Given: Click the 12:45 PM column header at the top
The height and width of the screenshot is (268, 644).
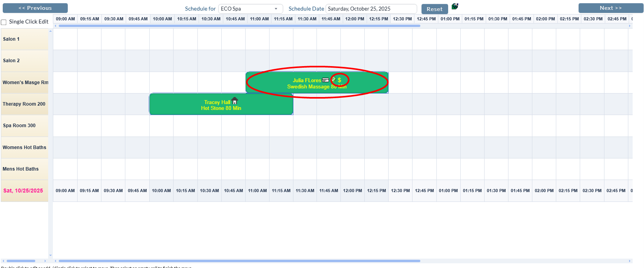Looking at the screenshot, I should coord(426,19).
